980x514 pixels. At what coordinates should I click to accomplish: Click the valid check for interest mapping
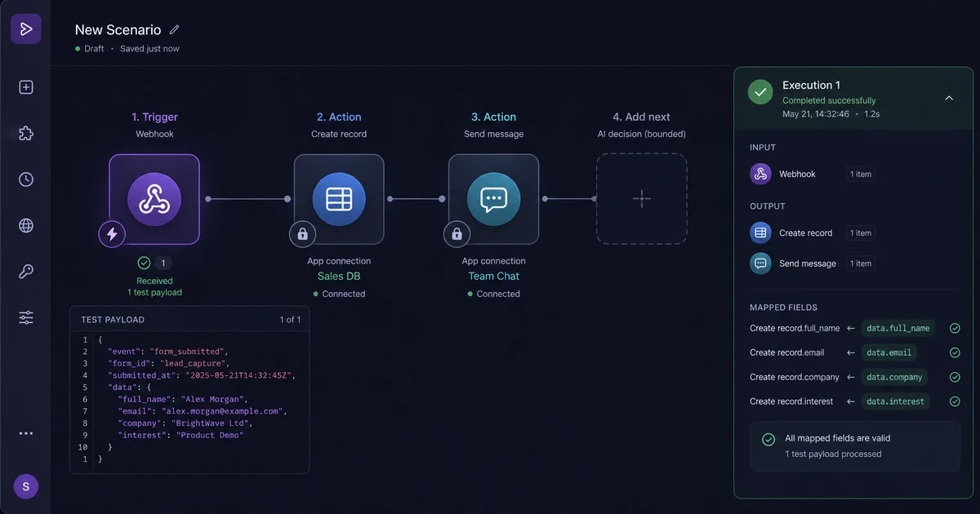click(955, 401)
